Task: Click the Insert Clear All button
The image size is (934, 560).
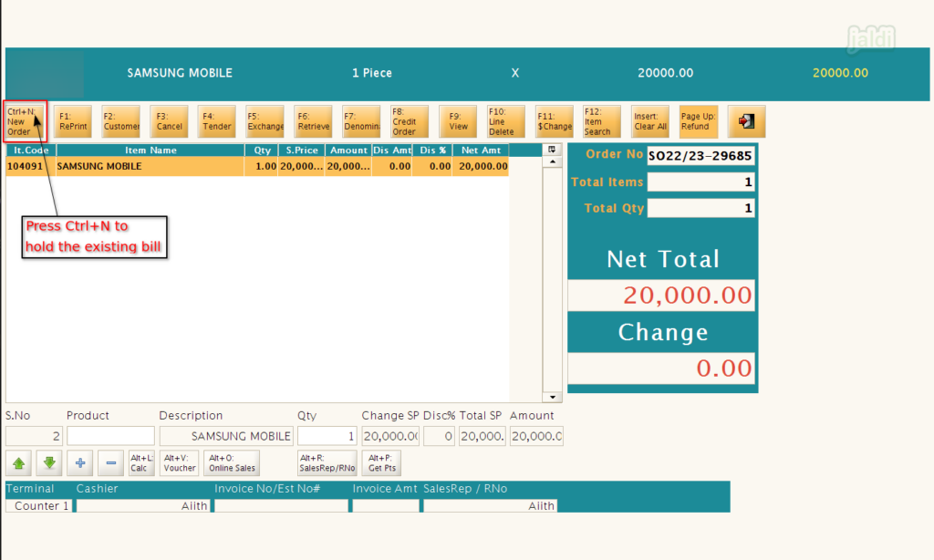Action: pyautogui.click(x=650, y=121)
